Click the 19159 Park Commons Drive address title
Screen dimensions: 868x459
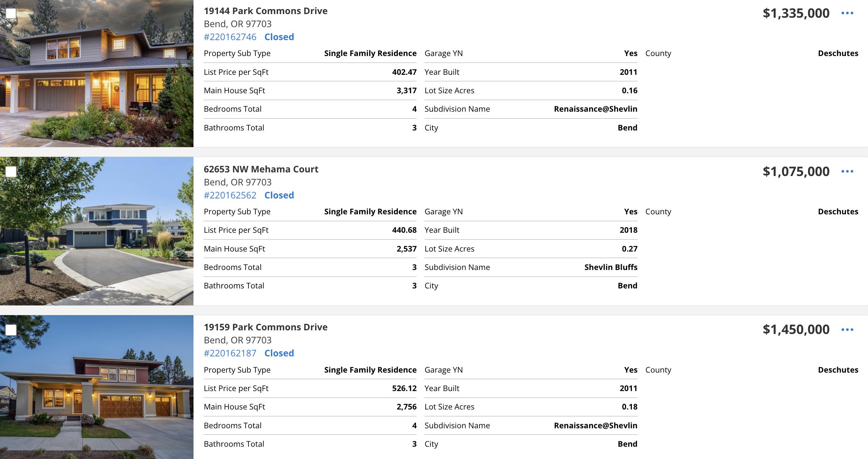(x=265, y=327)
